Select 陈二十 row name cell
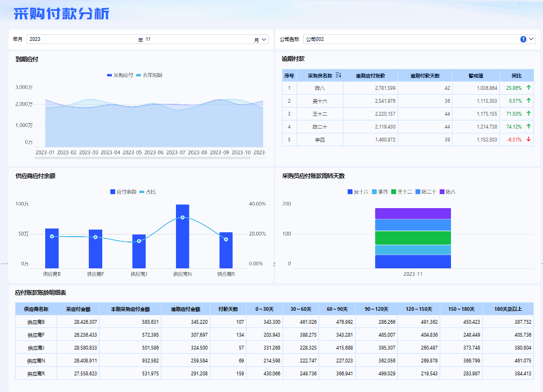 tap(320, 126)
